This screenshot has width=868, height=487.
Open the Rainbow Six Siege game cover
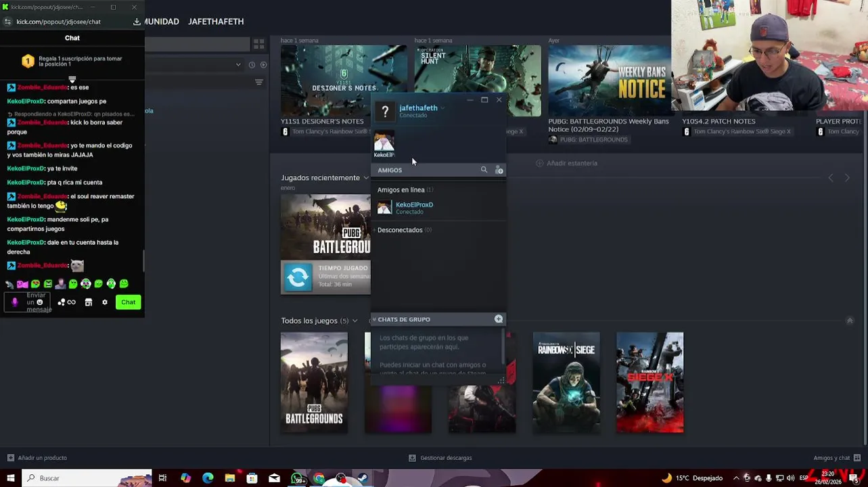pos(566,382)
